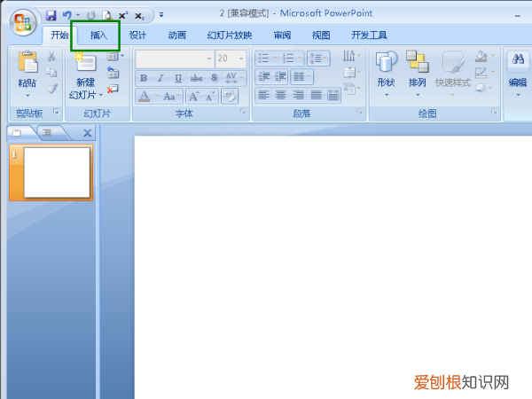Select the Format Painter brush icon
The height and width of the screenshot is (399, 532).
51,89
